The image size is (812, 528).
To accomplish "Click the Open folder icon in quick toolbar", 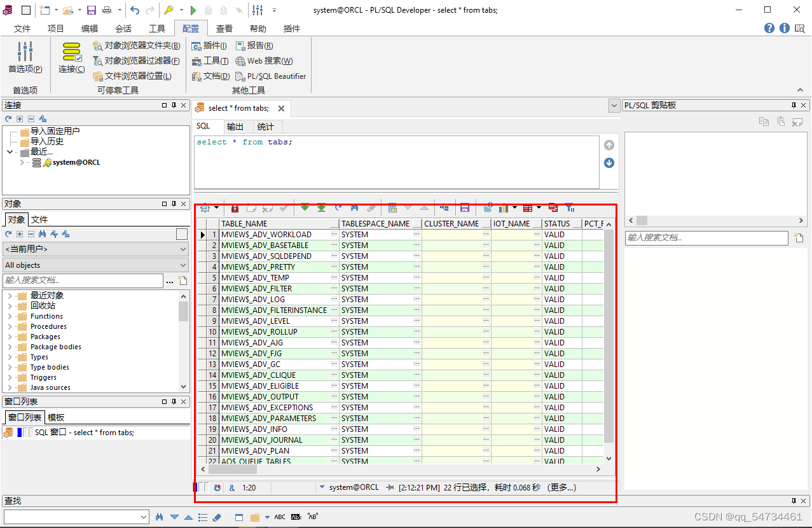I will click(x=67, y=10).
